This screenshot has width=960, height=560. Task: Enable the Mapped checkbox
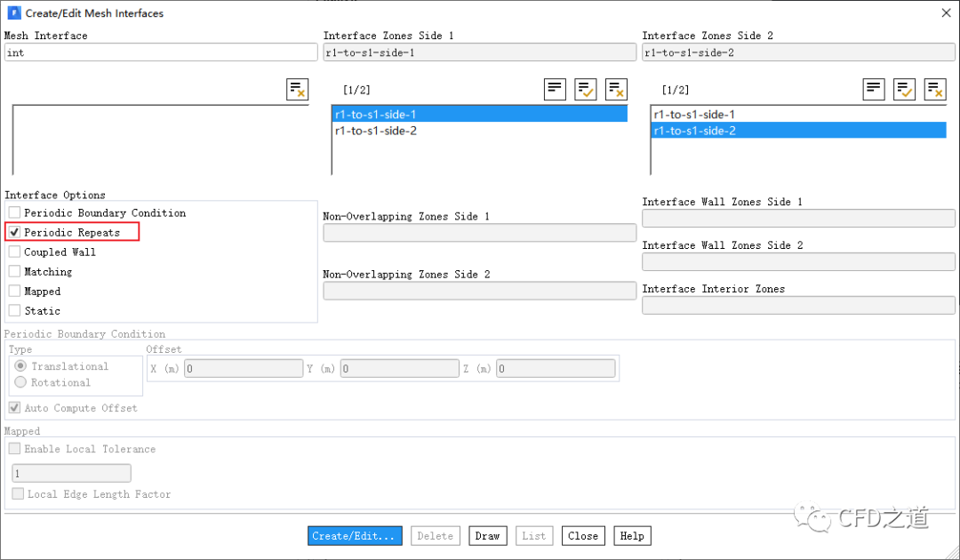[x=14, y=292]
